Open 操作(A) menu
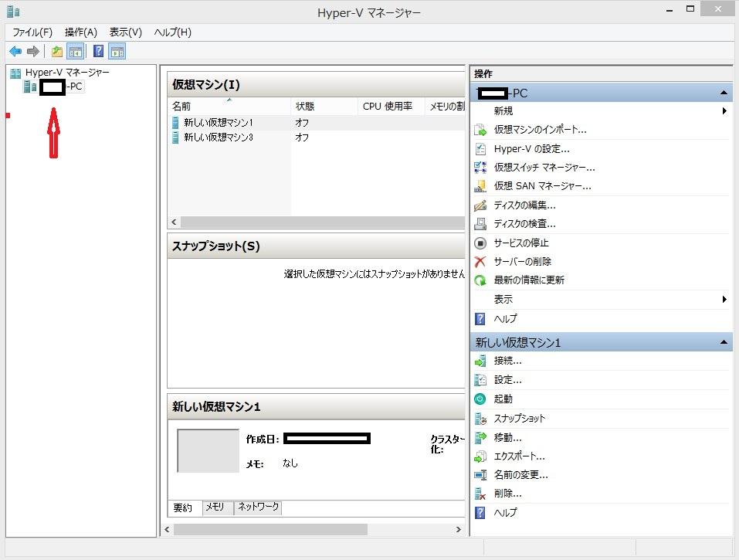Screen dimensions: 739x560 click(80, 32)
